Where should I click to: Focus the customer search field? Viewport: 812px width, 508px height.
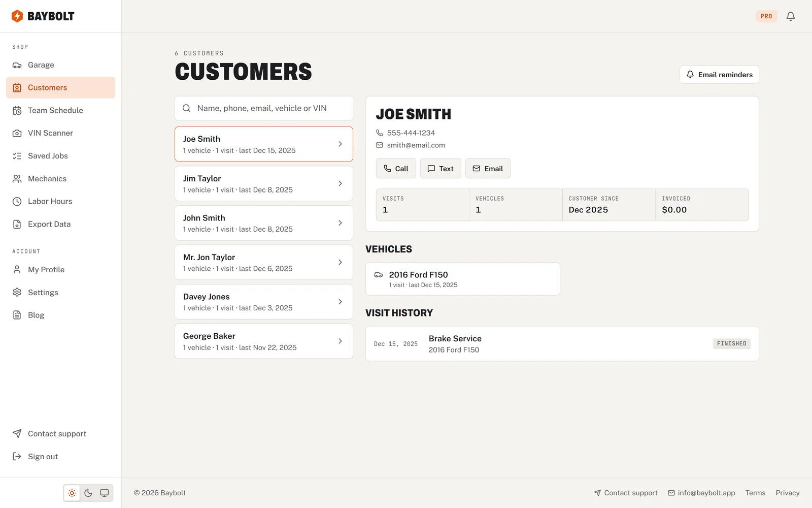264,108
